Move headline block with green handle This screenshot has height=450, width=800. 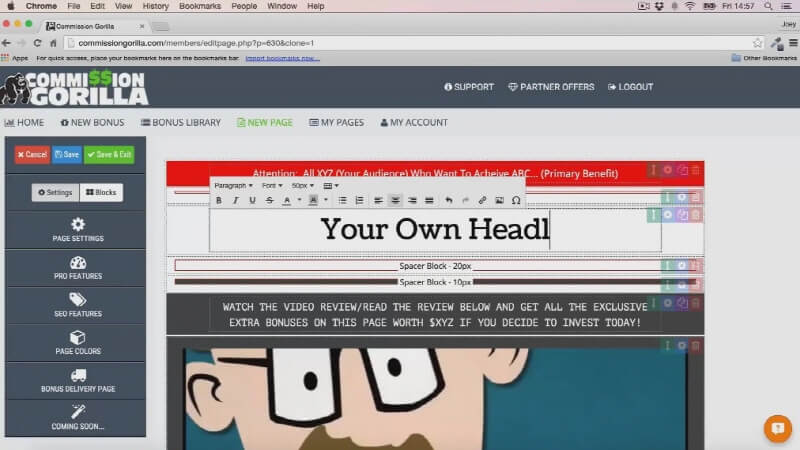[654, 215]
